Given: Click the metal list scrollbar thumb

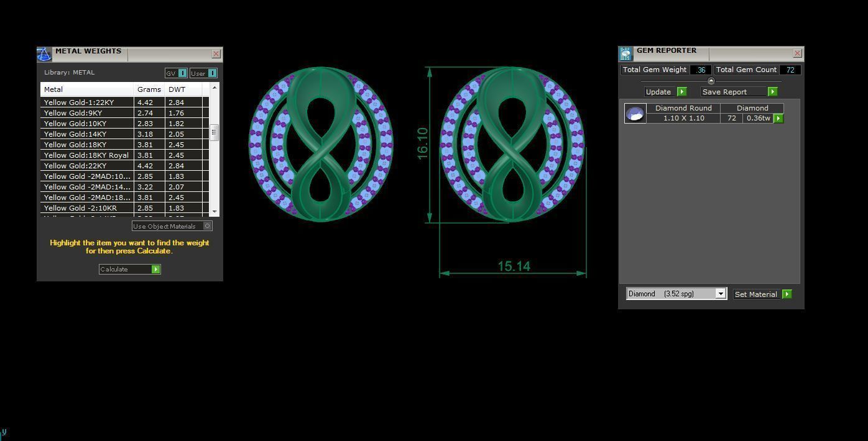Looking at the screenshot, I should point(215,132).
